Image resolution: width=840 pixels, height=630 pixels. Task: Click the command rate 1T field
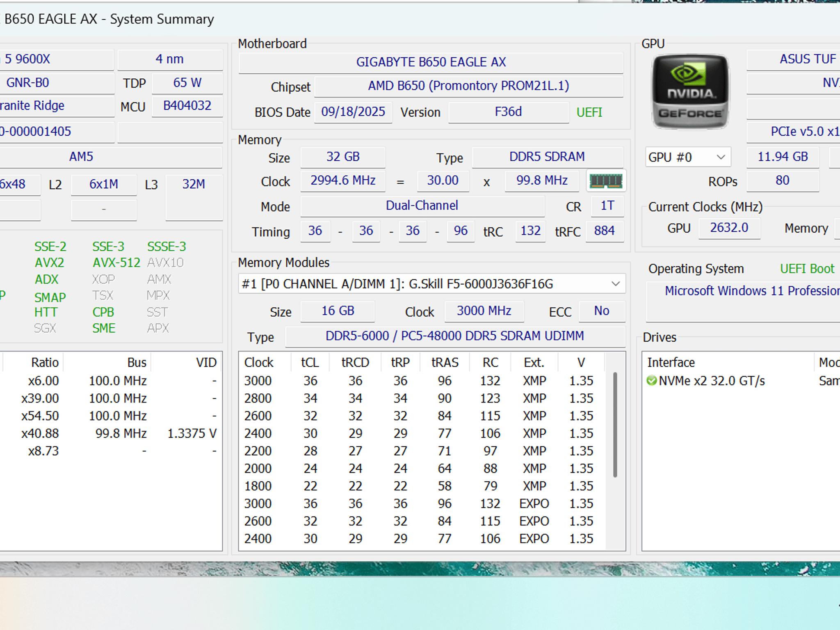tap(607, 205)
